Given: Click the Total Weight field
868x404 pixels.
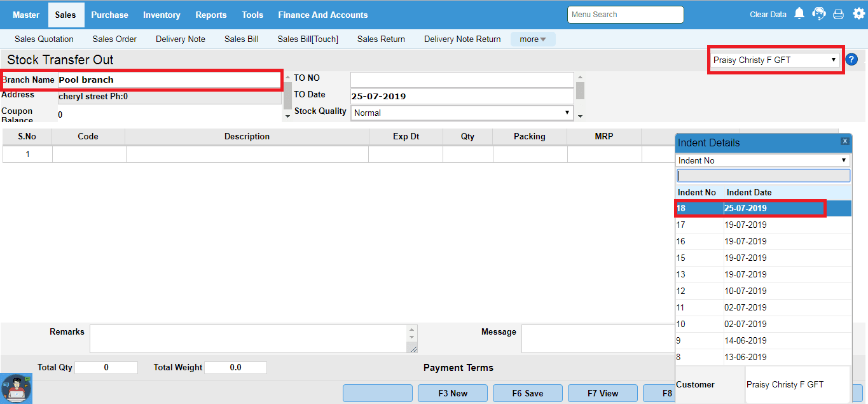Looking at the screenshot, I should click(235, 368).
